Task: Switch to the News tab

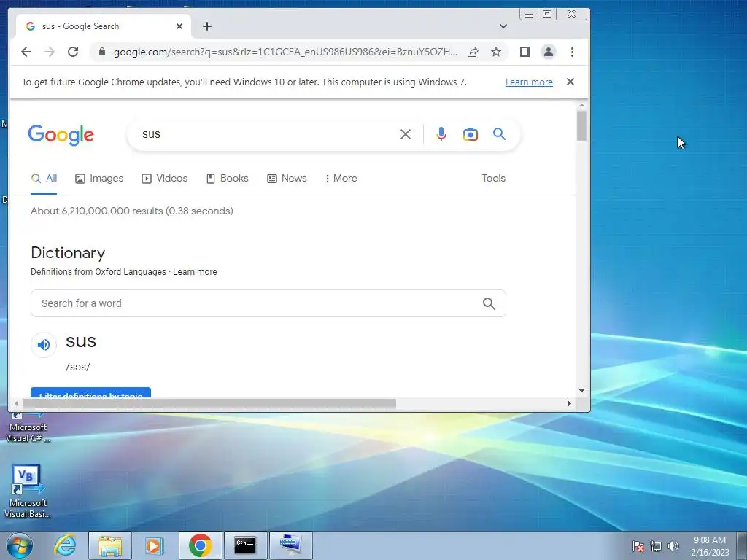Action: click(287, 179)
